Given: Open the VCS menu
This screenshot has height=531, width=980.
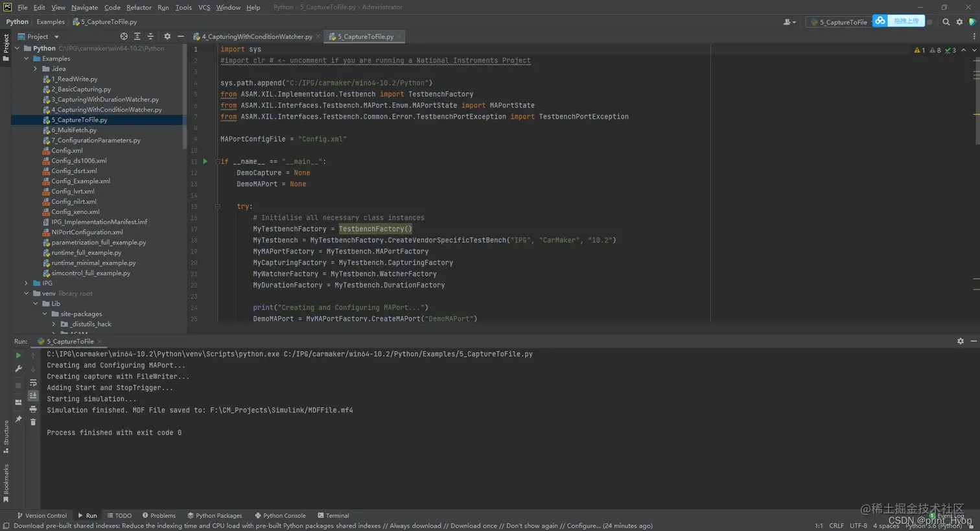Looking at the screenshot, I should pos(204,7).
